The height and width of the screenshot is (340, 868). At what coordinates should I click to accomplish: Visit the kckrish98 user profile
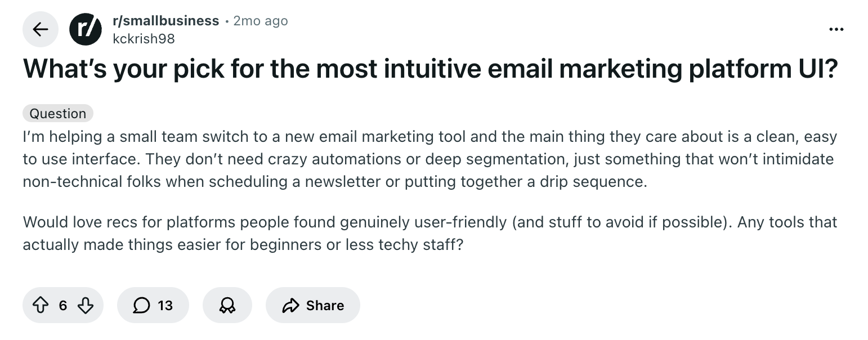pyautogui.click(x=144, y=38)
